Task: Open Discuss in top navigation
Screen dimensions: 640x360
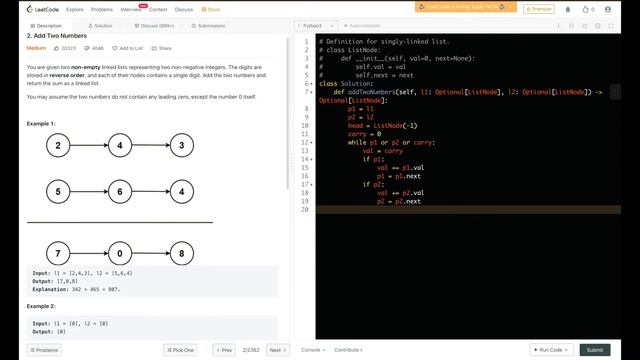Action: pos(184,9)
